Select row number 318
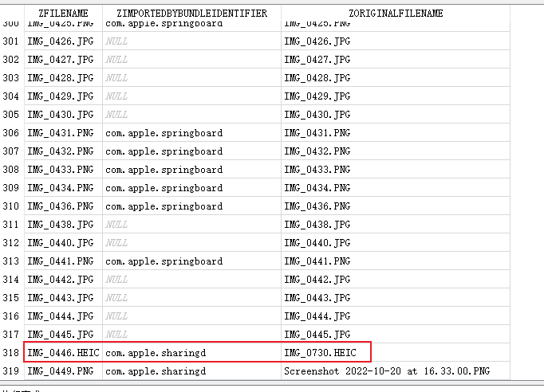 pos(11,352)
